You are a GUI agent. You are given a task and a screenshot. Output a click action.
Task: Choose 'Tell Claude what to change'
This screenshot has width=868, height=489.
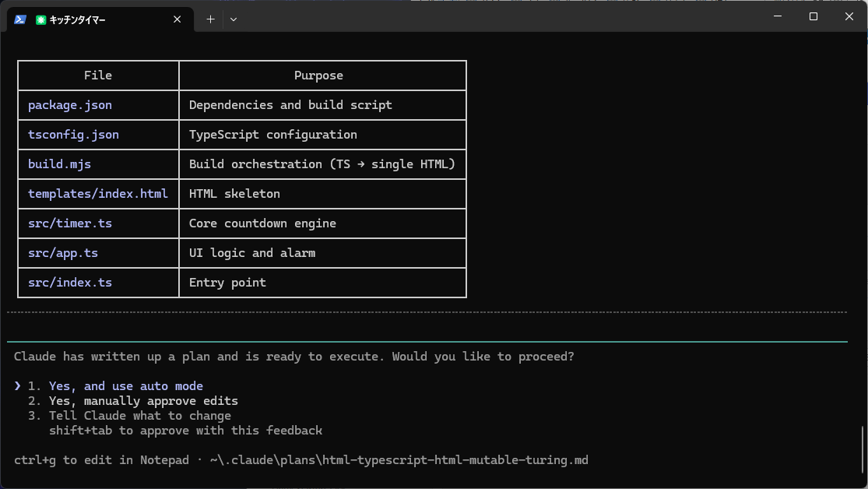140,416
